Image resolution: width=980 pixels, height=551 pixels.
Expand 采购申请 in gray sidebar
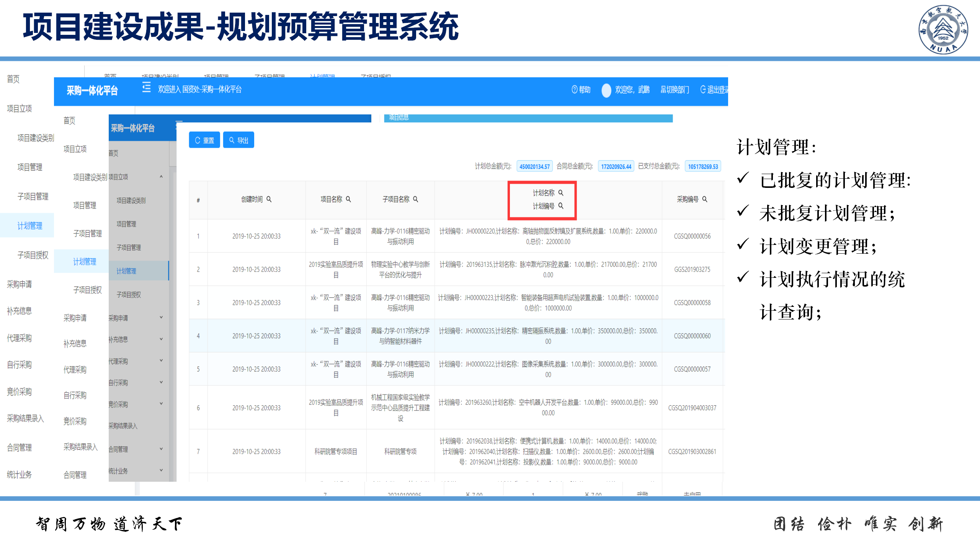tap(161, 318)
